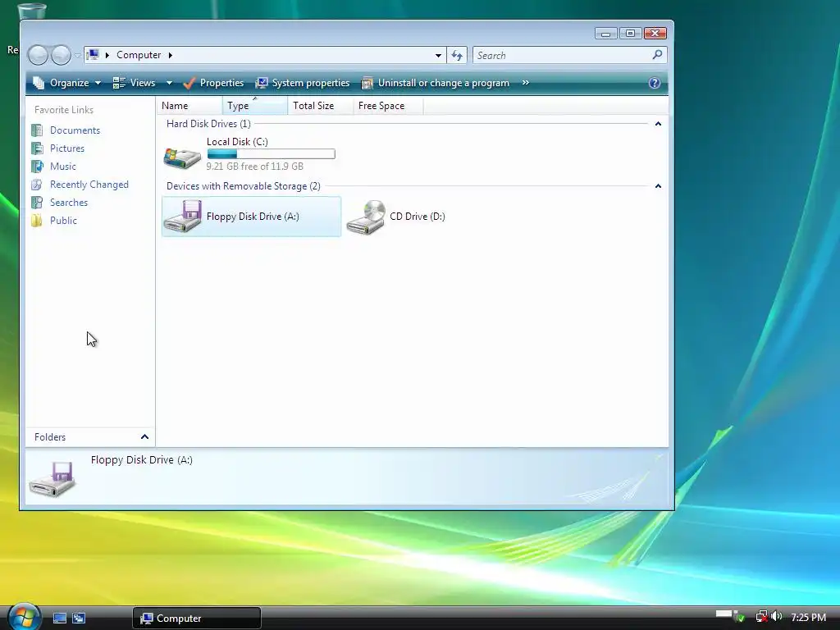Click the 7:25 PM clock
Viewport: 840px width, 630px height.
pos(808,617)
